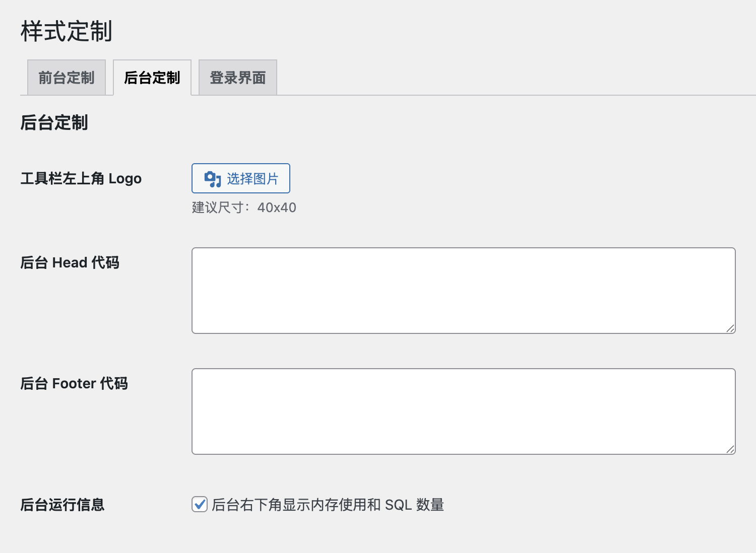Screen dimensions: 756x553
Task: Click the 后台定制 section heading
Action: [54, 122]
